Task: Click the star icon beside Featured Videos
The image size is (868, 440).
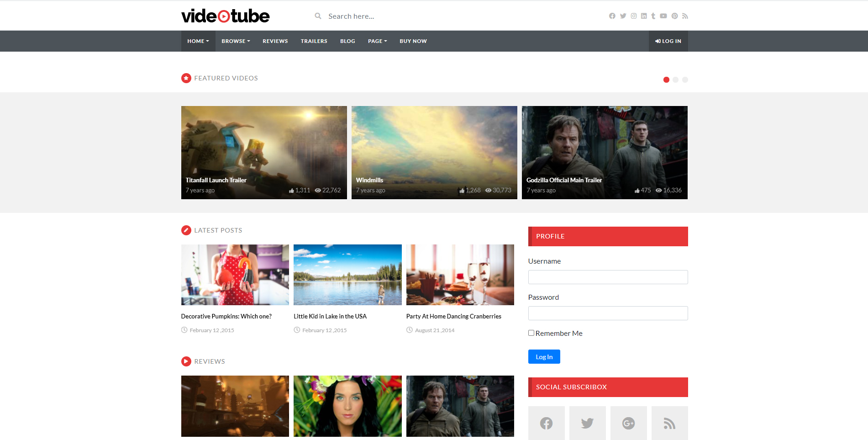Action: (186, 78)
